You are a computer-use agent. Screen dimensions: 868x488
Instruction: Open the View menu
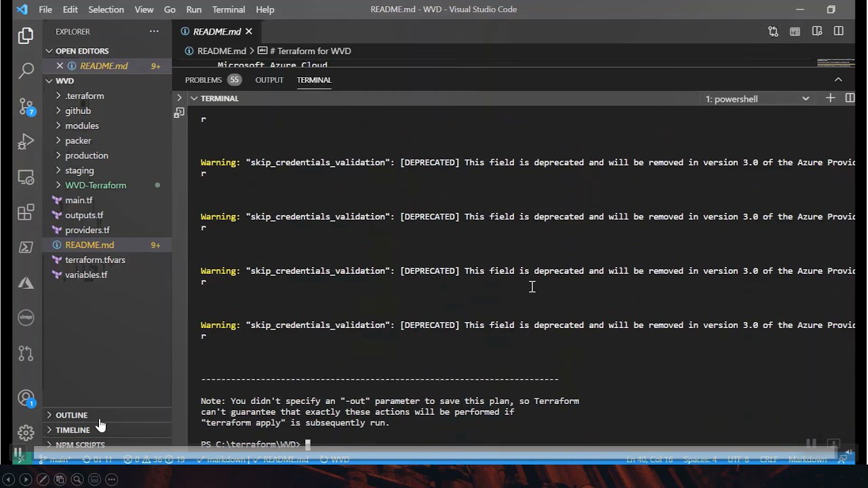[144, 9]
